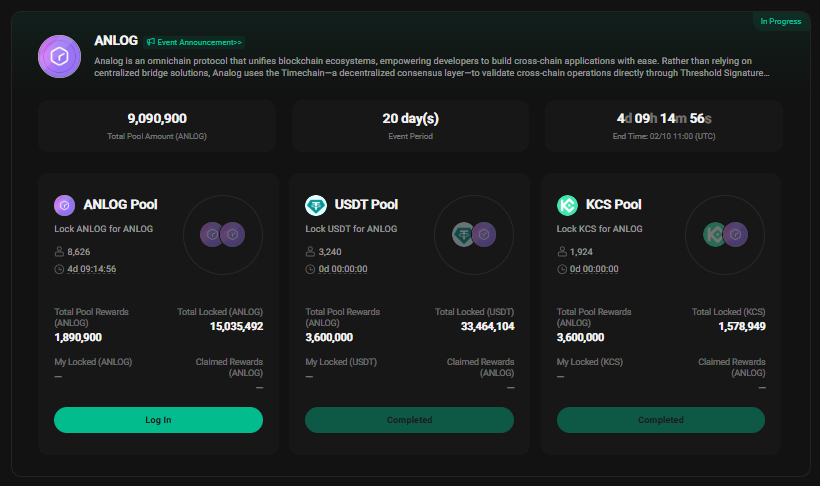Click the USDT Pool title
The image size is (820, 486).
click(x=366, y=205)
